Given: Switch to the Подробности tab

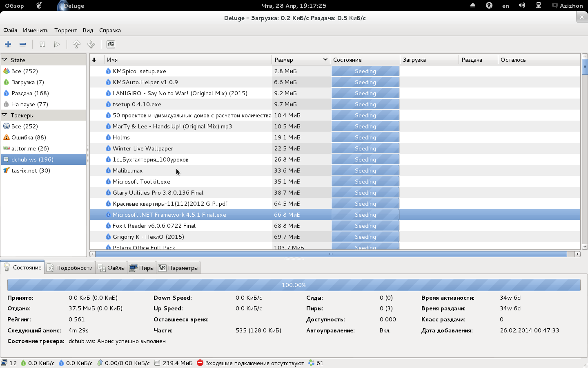Looking at the screenshot, I should [x=70, y=268].
